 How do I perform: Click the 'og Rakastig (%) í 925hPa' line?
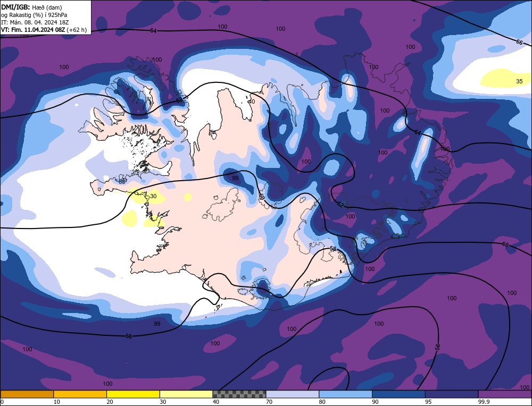tap(34, 15)
